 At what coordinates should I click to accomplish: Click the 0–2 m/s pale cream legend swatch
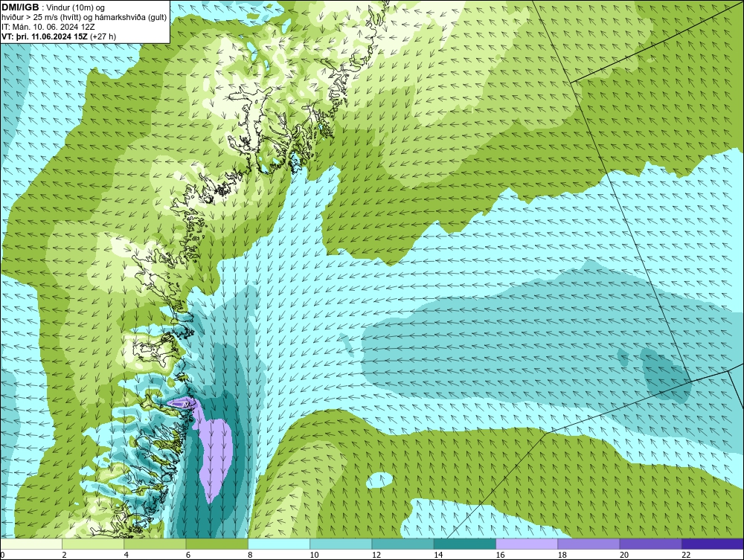click(31, 544)
